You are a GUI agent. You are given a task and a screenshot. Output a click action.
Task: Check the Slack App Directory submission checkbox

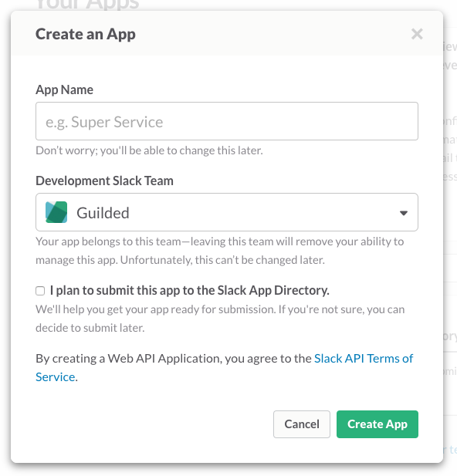click(40, 291)
